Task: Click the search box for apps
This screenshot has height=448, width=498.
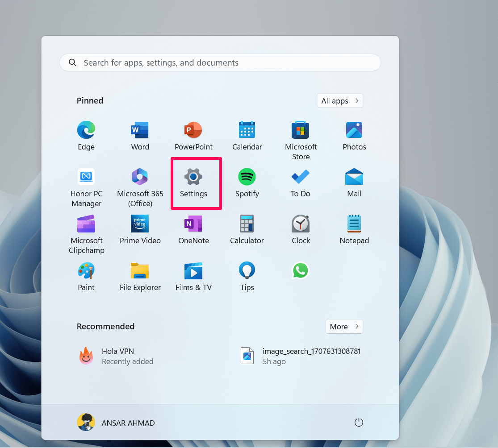Action: (220, 63)
